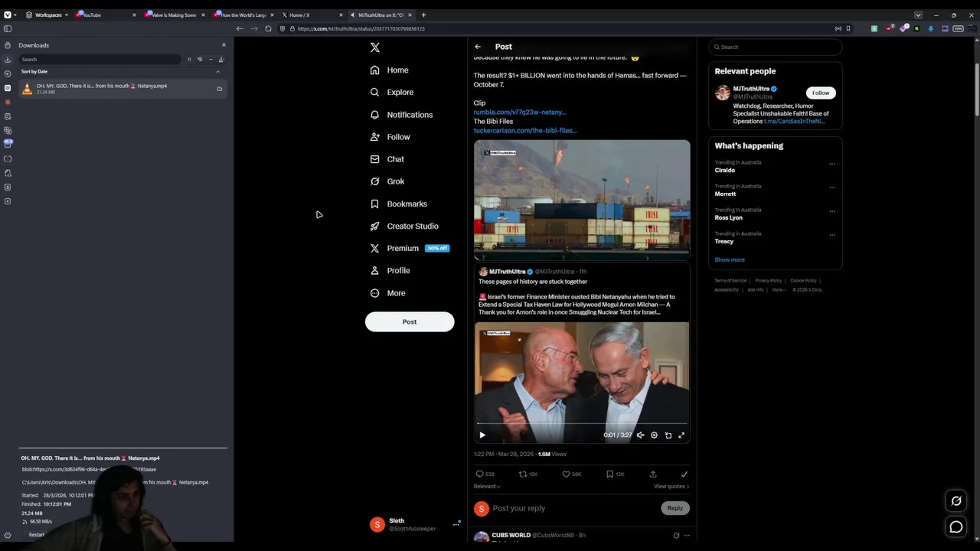This screenshot has width=980, height=551.
Task: Open Grok in X sidebar
Action: tap(387, 181)
